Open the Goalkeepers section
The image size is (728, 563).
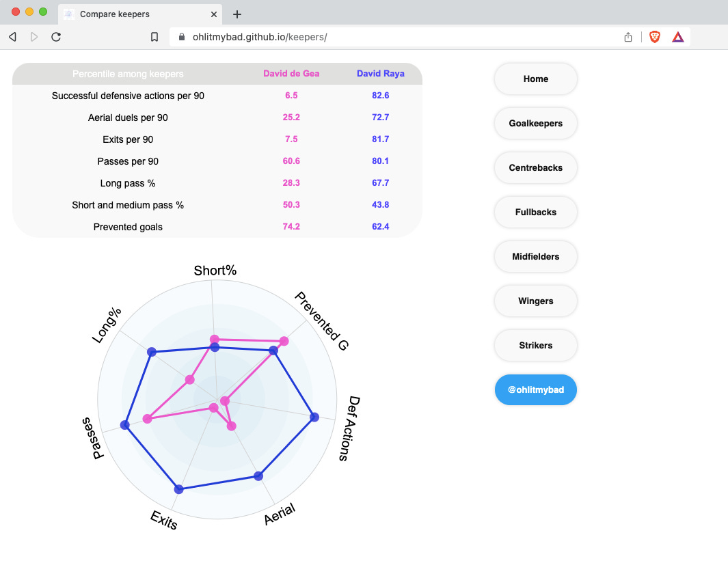(535, 123)
